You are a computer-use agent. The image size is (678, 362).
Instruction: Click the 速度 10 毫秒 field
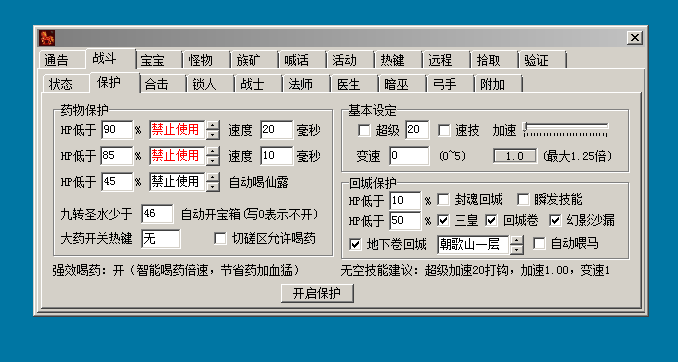(x=277, y=156)
